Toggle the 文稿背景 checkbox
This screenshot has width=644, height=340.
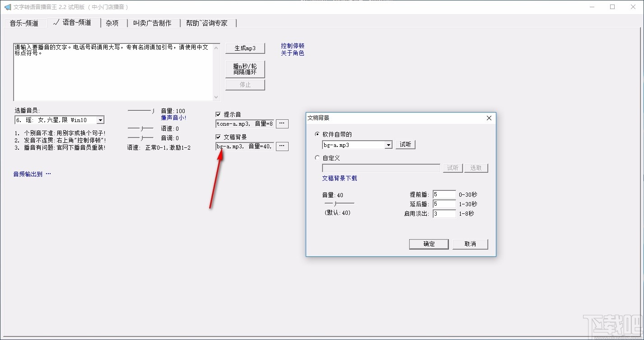coord(218,137)
